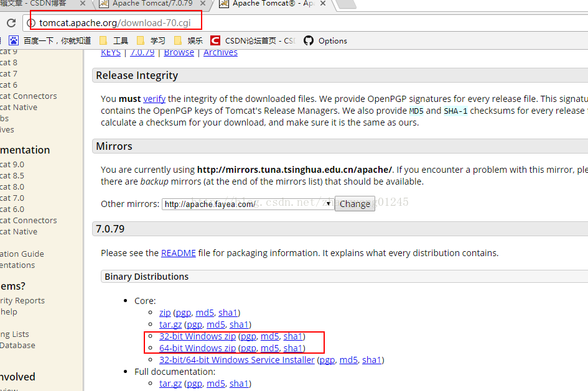Open sidebar documentation link cat 8.0
Image resolution: width=588 pixels, height=391 pixels.
(x=12, y=187)
